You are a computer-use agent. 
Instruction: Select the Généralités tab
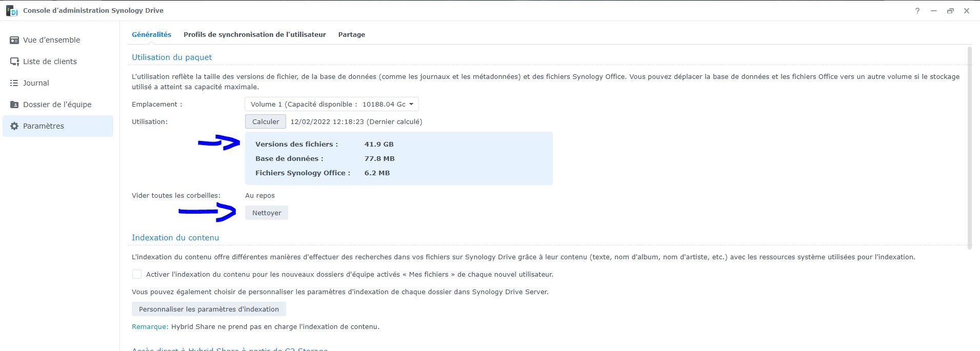pyautogui.click(x=151, y=35)
